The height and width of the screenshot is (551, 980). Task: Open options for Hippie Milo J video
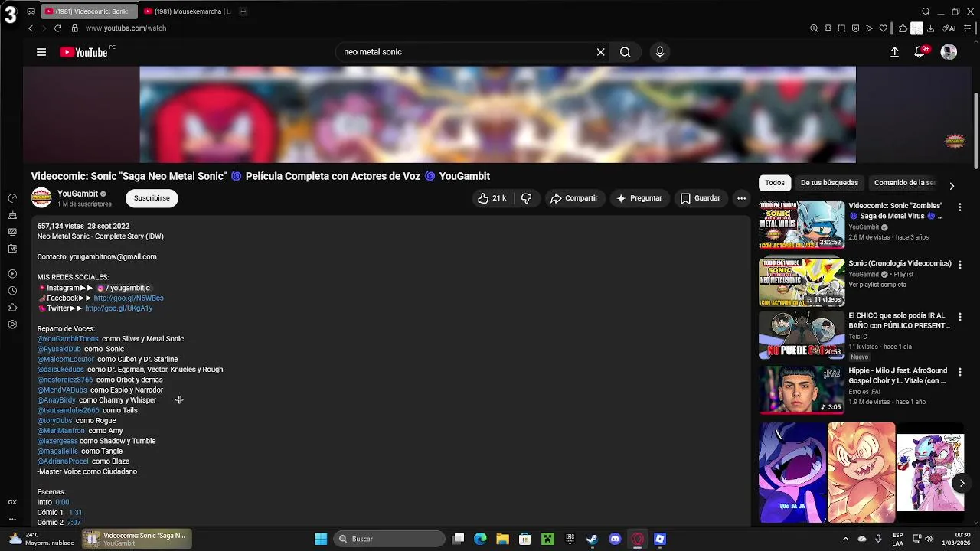959,372
